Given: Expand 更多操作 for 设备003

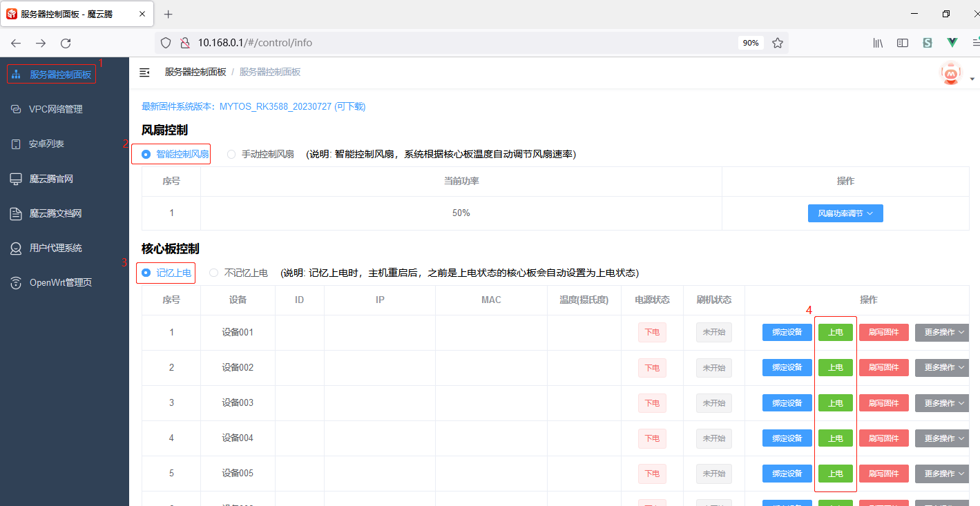Looking at the screenshot, I should pos(944,403).
